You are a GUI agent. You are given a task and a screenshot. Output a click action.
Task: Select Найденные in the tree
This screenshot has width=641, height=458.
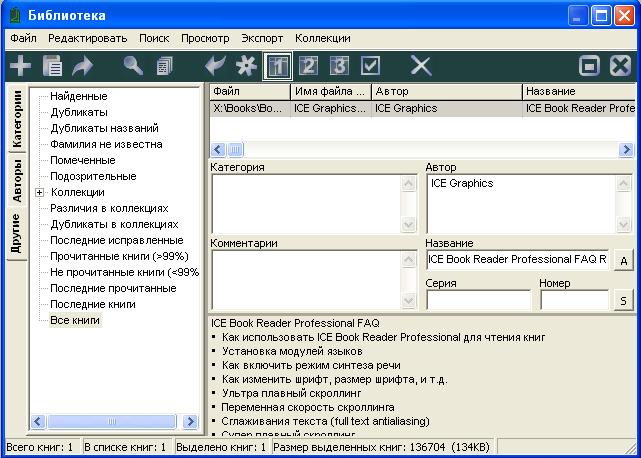click(78, 96)
